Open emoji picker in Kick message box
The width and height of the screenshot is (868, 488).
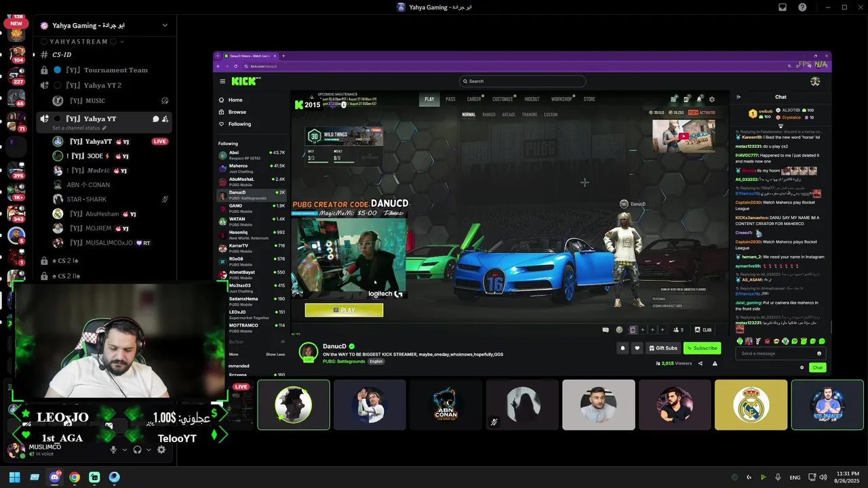tap(819, 353)
